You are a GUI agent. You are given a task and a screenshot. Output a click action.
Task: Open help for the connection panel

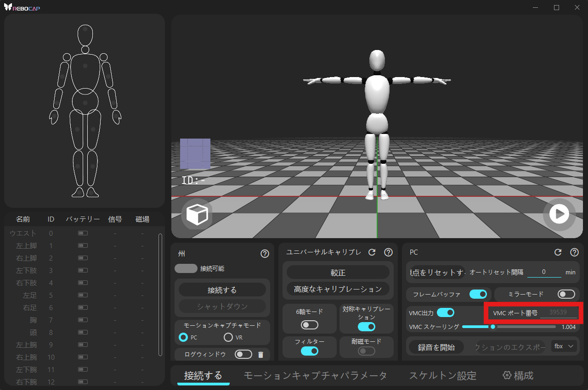coord(265,253)
